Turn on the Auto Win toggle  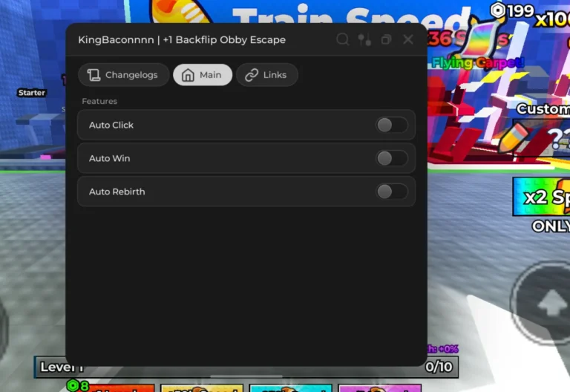click(x=392, y=158)
